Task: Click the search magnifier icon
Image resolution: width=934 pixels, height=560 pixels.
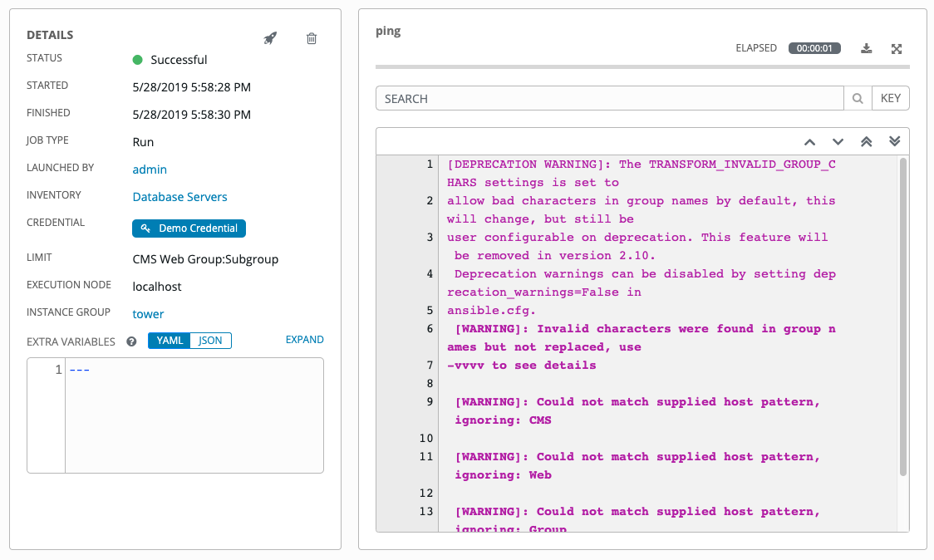Action: (x=858, y=99)
